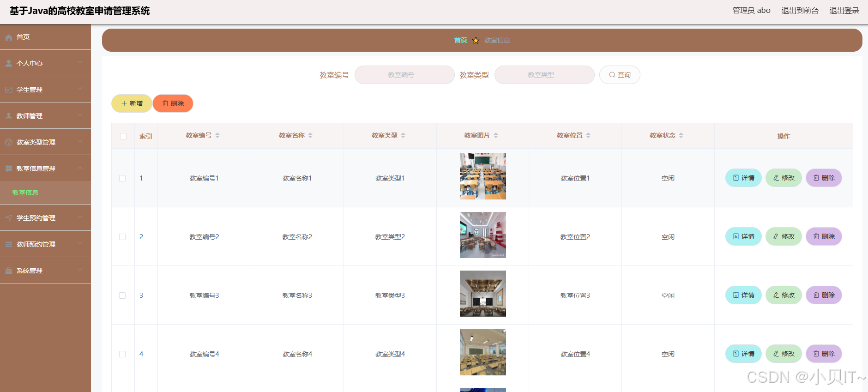868x392 pixels.
Task: Check the row 2 checkbox for 教室编号2
Action: click(x=122, y=237)
